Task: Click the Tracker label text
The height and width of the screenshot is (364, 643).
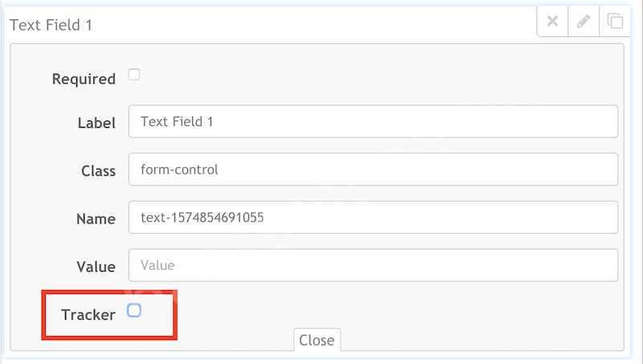Action: coord(88,315)
